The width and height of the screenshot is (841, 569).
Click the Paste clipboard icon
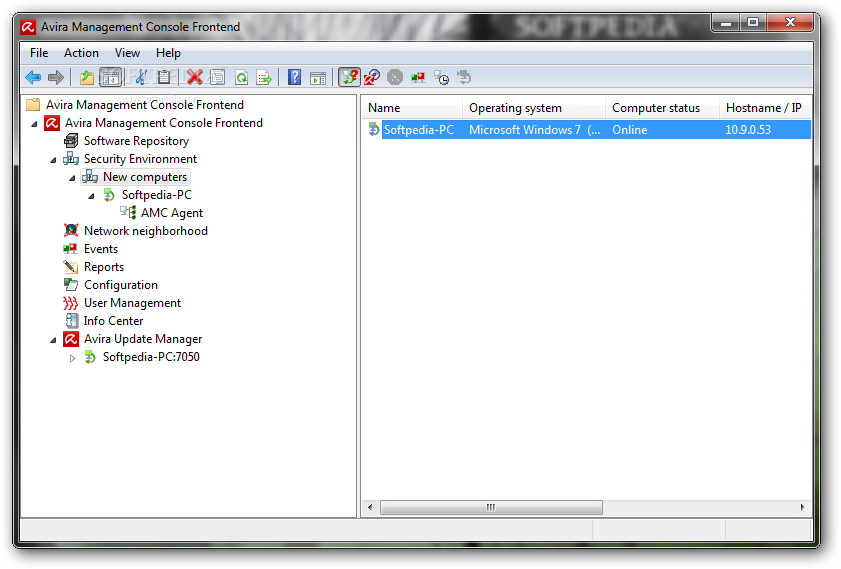[164, 78]
